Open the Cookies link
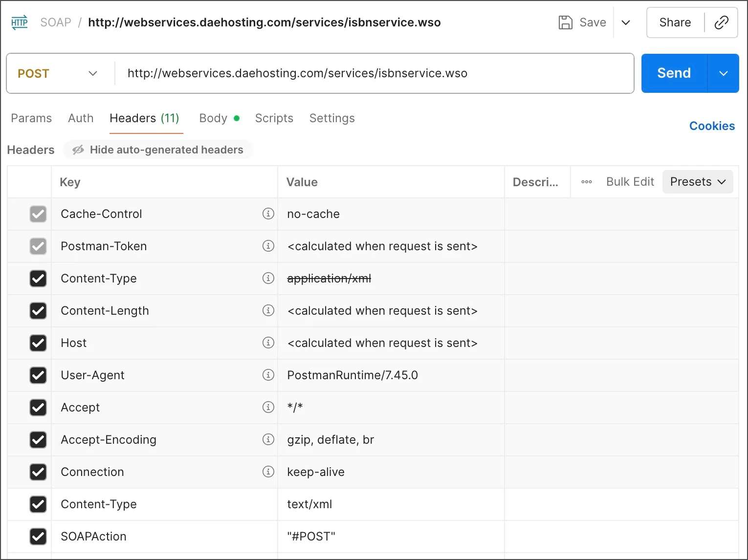The image size is (748, 560). pyautogui.click(x=712, y=126)
